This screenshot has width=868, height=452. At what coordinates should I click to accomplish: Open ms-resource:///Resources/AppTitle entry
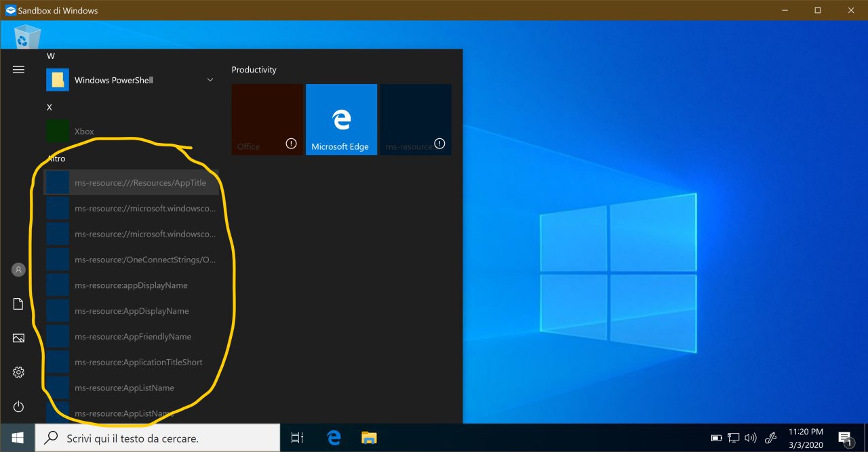pos(131,182)
